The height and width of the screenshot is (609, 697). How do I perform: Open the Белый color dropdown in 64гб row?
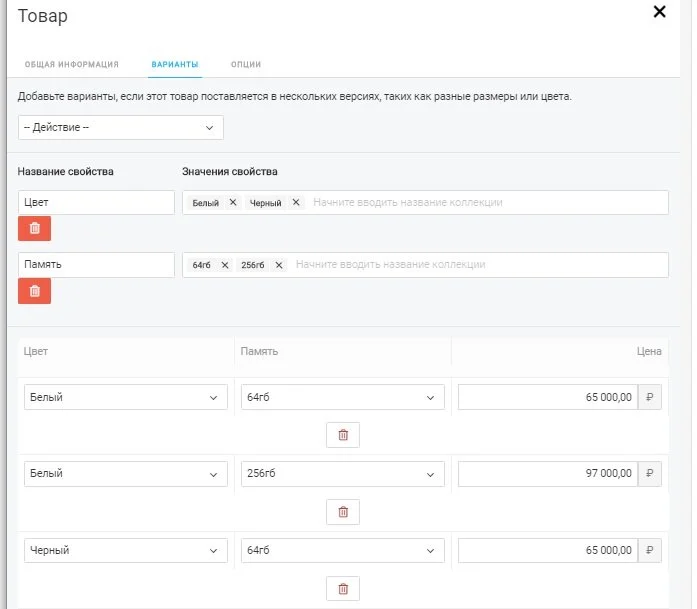[x=125, y=397]
